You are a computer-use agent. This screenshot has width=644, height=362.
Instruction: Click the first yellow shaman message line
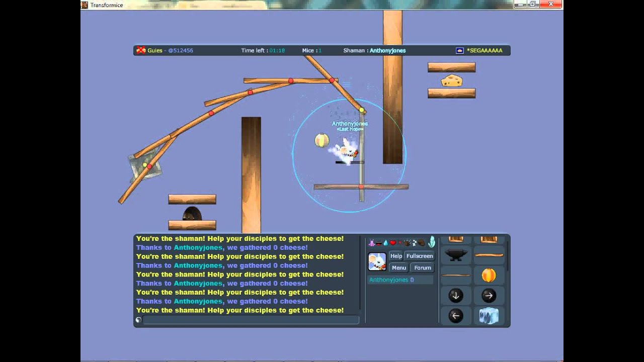[240, 239]
